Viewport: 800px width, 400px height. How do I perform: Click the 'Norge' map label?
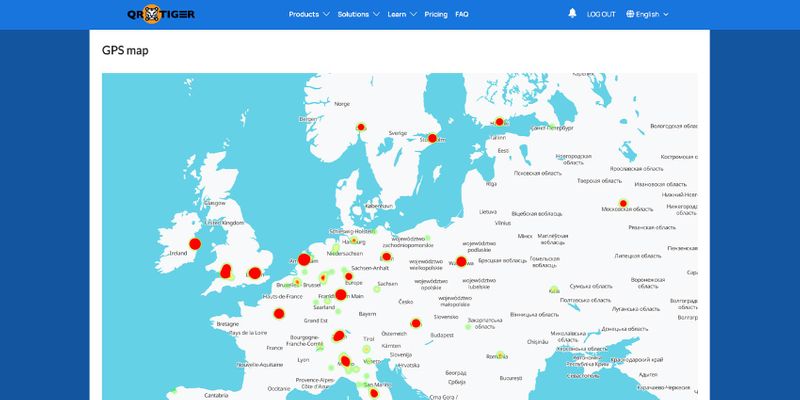(x=342, y=104)
